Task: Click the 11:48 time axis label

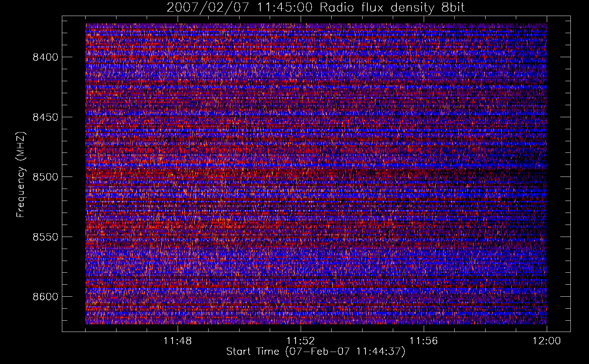Action: point(178,341)
